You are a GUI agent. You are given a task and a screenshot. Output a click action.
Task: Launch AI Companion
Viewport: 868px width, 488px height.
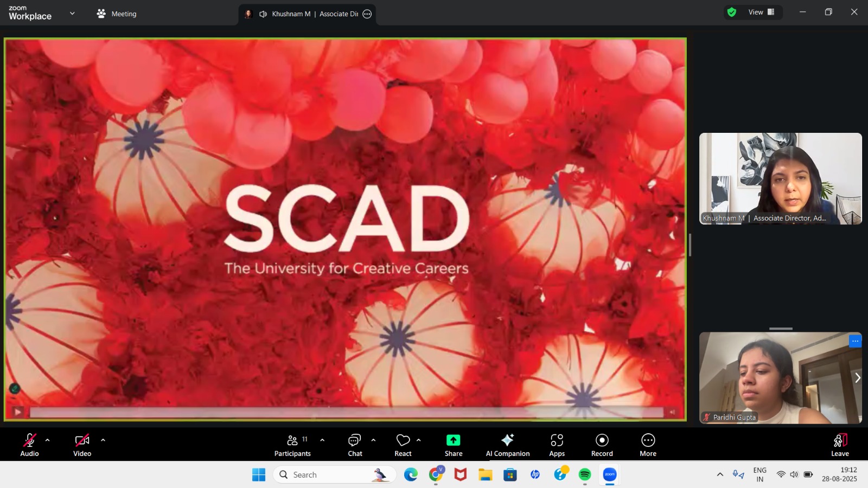pos(507,445)
